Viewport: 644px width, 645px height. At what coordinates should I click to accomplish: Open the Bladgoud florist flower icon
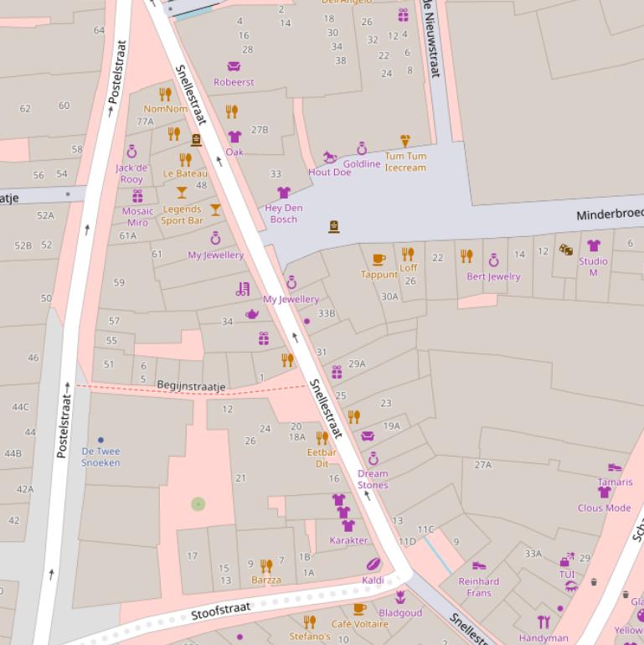click(x=400, y=597)
